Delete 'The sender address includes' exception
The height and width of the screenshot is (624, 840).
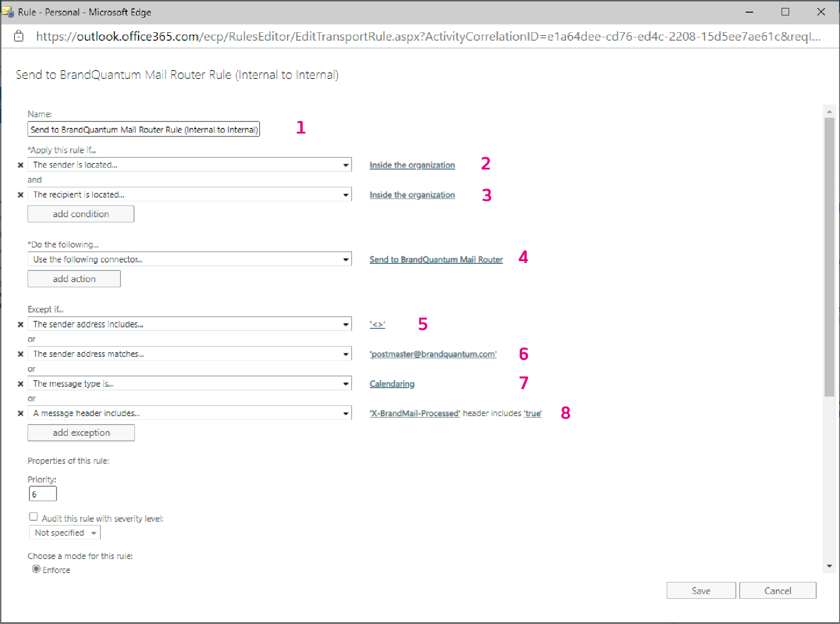click(x=21, y=325)
